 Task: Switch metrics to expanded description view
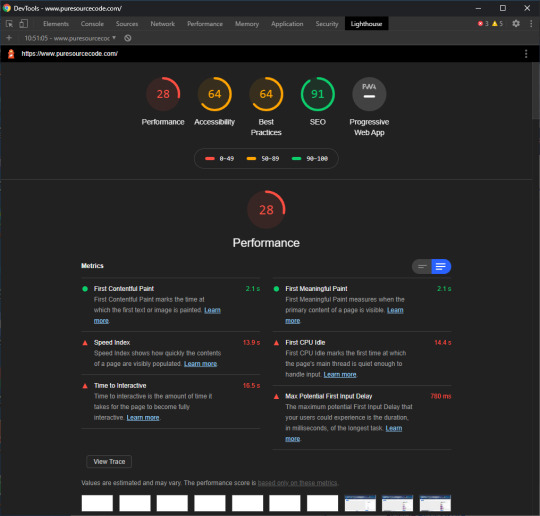(x=441, y=266)
